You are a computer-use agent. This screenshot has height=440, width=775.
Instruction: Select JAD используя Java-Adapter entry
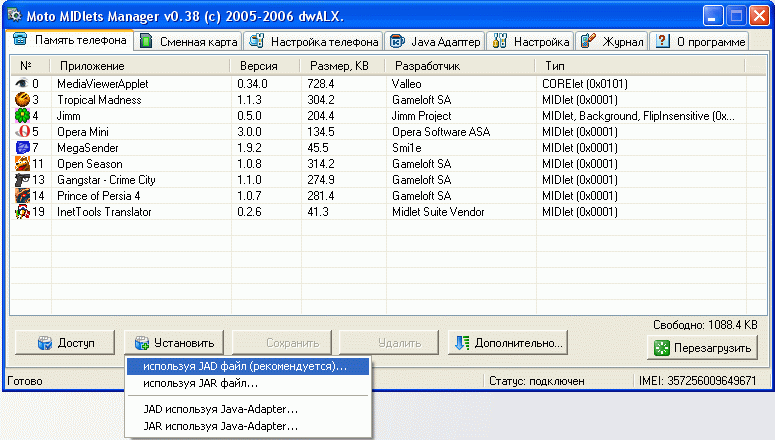coord(248,409)
